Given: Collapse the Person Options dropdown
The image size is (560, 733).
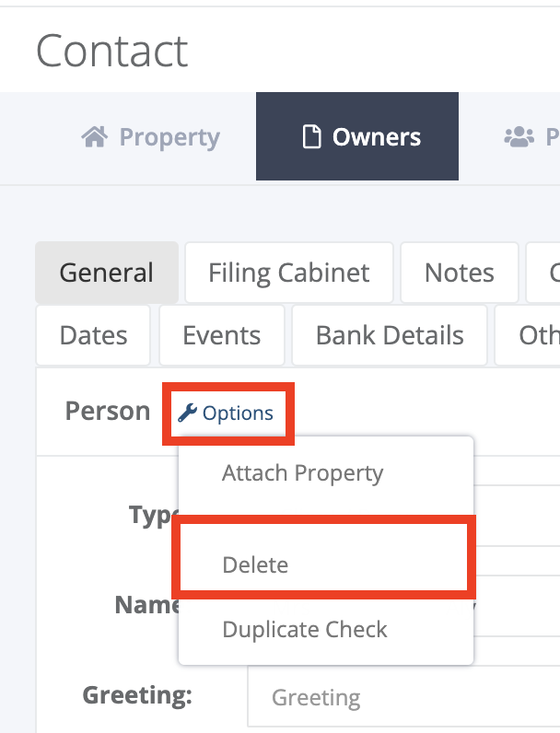Looking at the screenshot, I should pos(227,413).
